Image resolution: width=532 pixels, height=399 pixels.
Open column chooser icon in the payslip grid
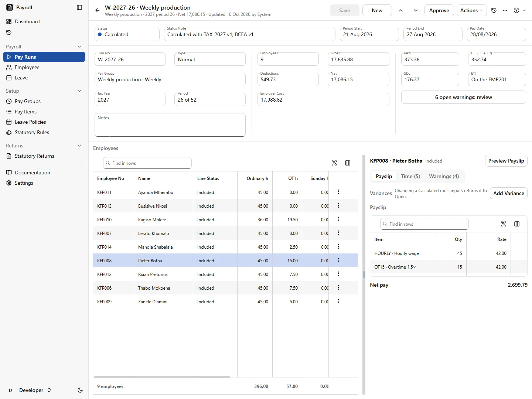coord(517,224)
